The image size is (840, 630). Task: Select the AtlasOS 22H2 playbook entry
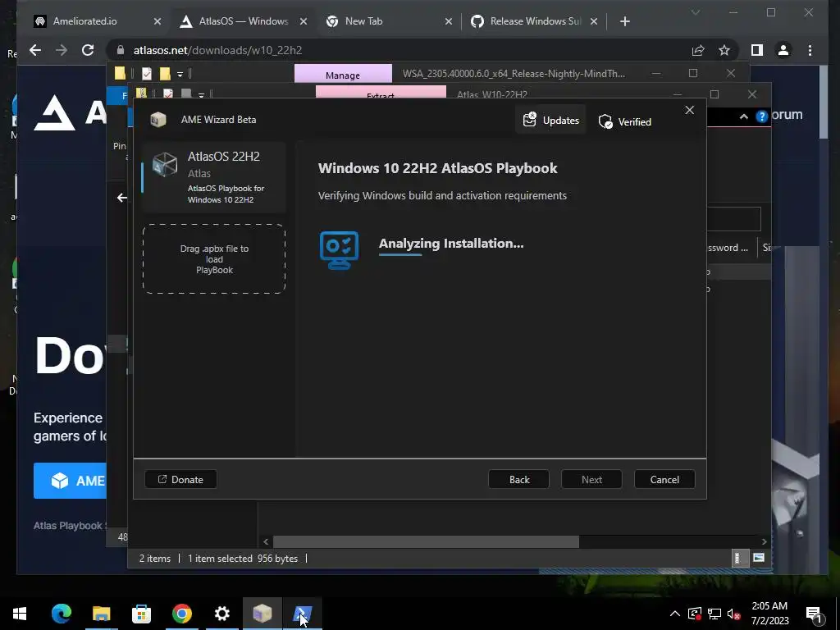[214, 177]
